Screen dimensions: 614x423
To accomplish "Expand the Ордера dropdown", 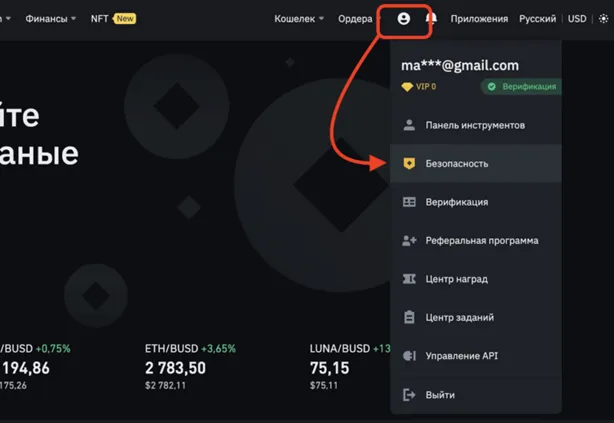I will pos(359,18).
